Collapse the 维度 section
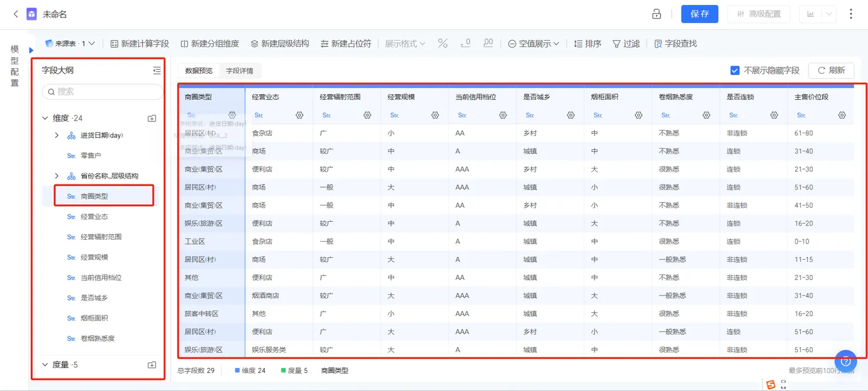The image size is (868, 391). pos(45,118)
